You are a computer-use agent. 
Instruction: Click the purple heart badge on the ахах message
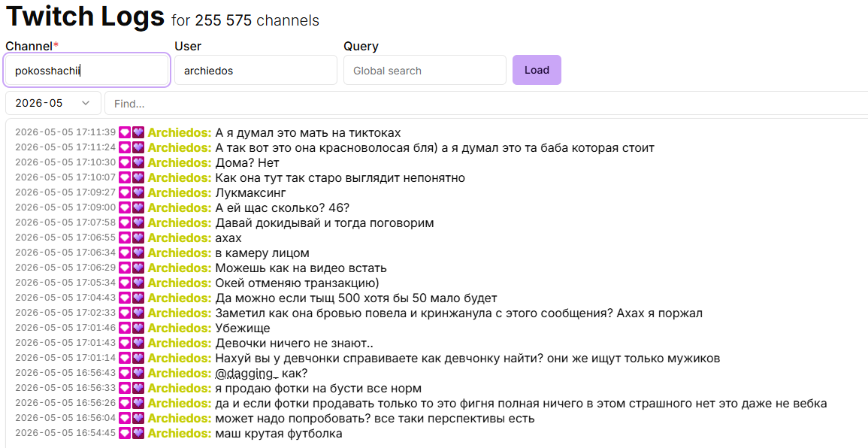click(x=138, y=238)
